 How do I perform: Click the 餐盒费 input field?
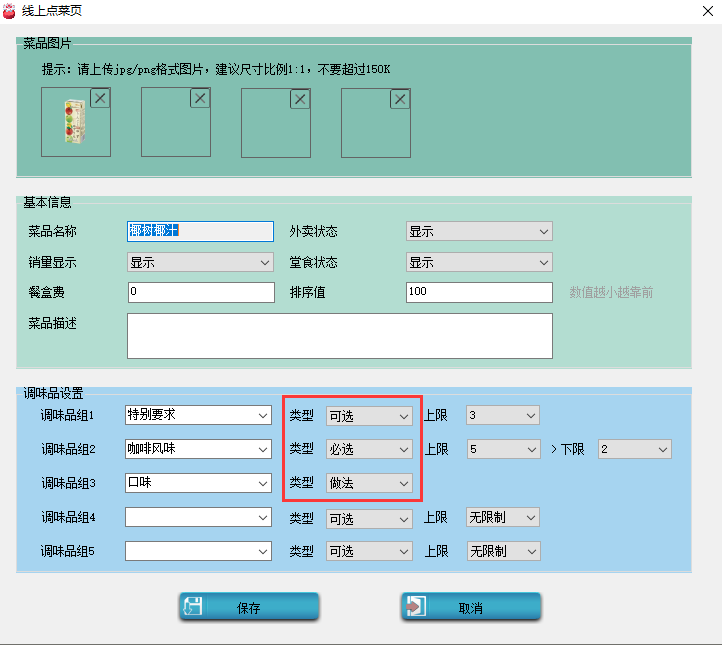[201, 292]
